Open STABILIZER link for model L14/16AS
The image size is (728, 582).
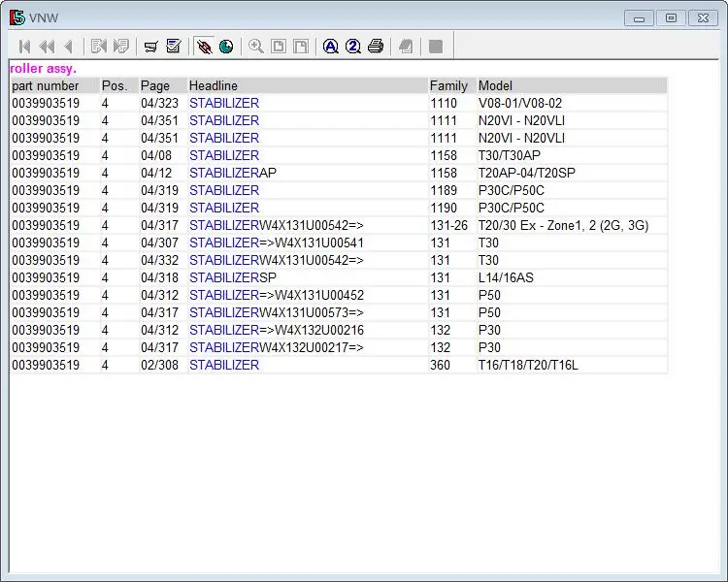pos(224,278)
